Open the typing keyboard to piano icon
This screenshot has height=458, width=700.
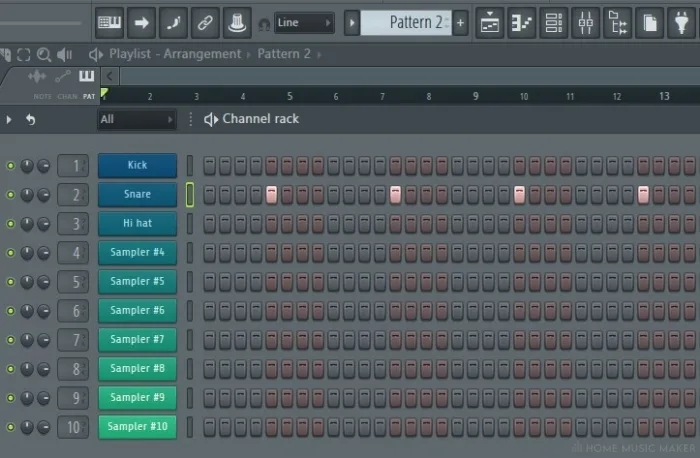tap(109, 22)
